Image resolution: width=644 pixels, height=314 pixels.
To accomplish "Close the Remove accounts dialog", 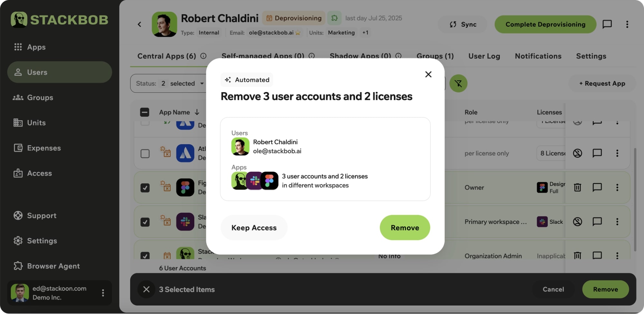I will tap(428, 74).
